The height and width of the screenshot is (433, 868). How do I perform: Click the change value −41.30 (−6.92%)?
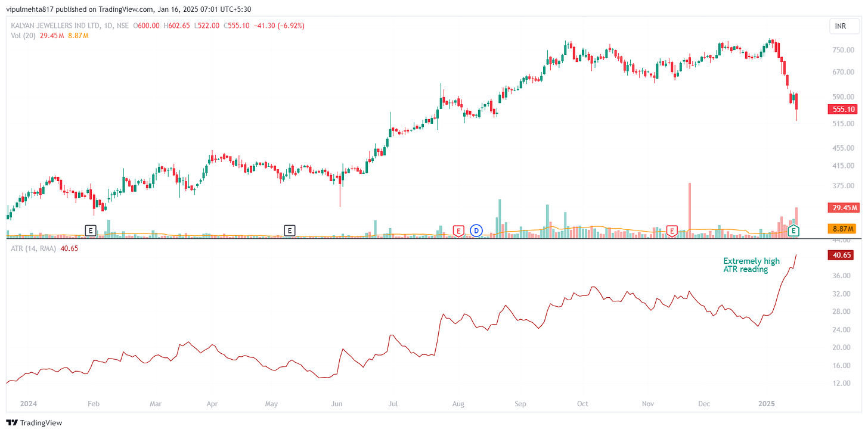pyautogui.click(x=279, y=26)
